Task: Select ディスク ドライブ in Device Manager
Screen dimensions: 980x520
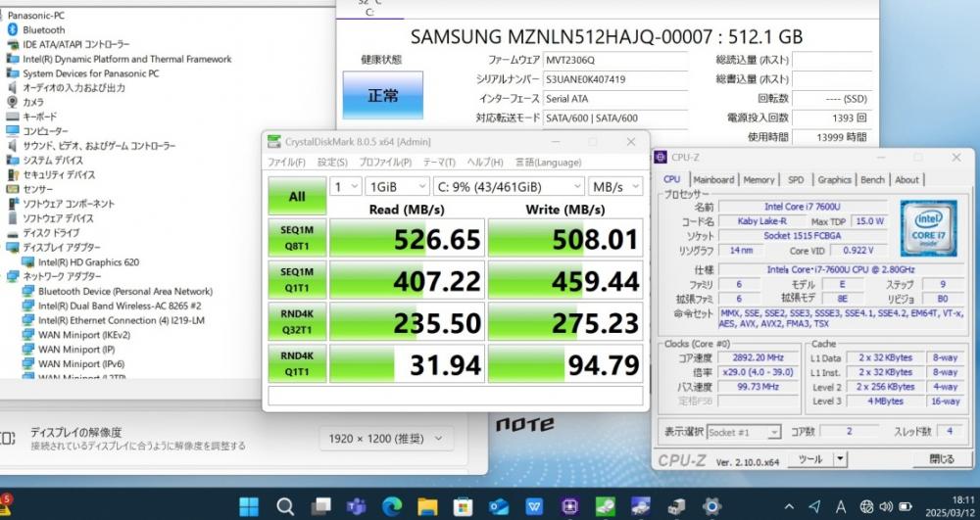Action: [51, 233]
